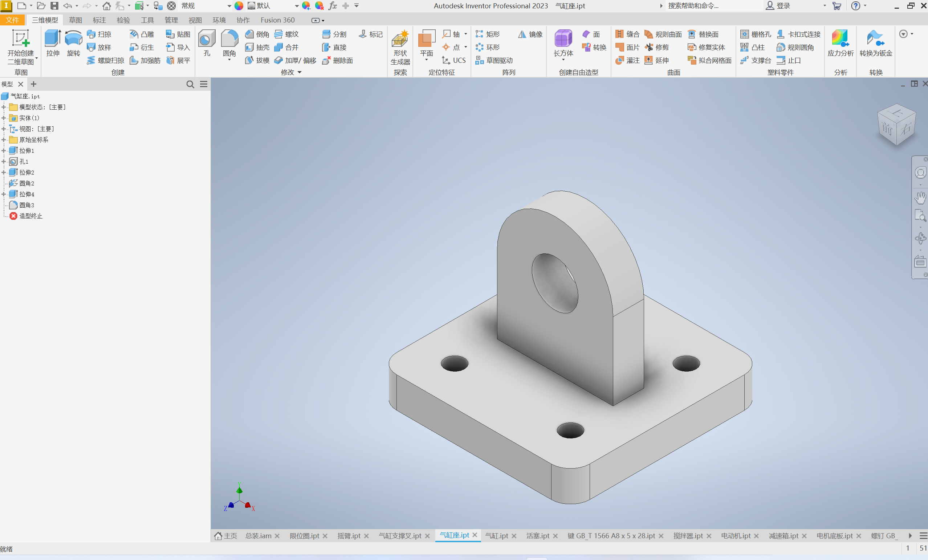The width and height of the screenshot is (928, 560).
Task: Open the model browser hamburger menu
Action: point(204,84)
